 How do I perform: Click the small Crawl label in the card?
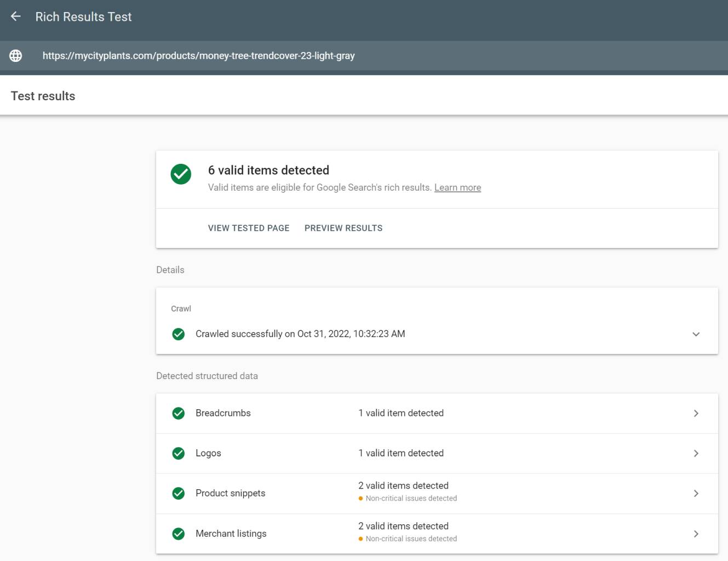click(181, 308)
